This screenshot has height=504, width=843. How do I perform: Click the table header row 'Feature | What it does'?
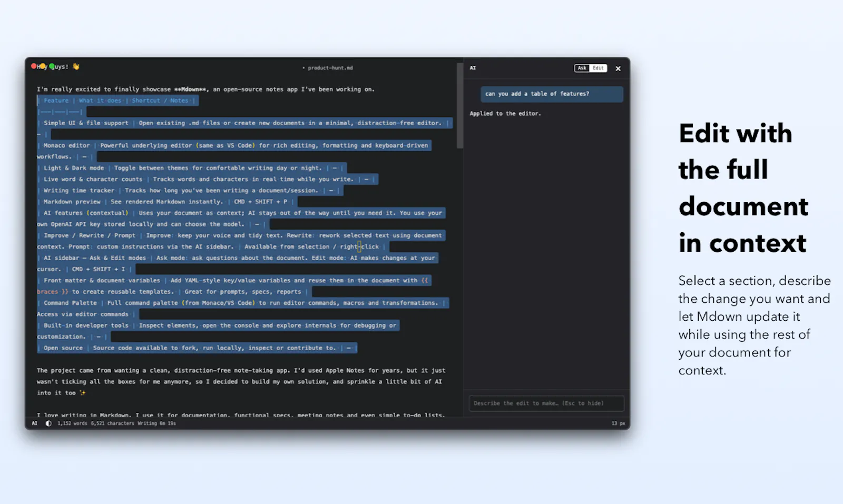[117, 101]
